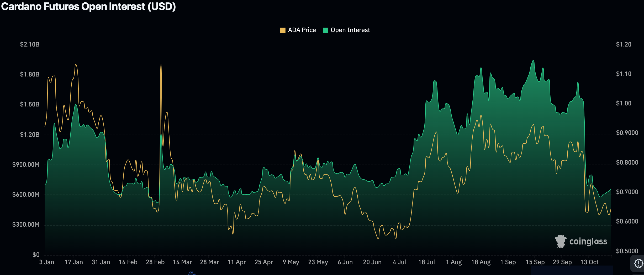Viewport: 644px width, 275px height.
Task: Click the 15 Sep x-axis date label
Action: [535, 262]
